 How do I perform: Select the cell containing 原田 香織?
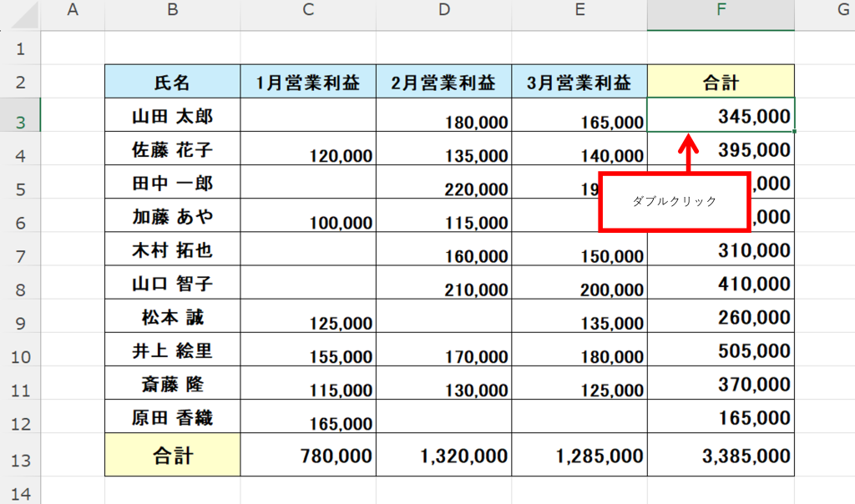[x=172, y=417]
